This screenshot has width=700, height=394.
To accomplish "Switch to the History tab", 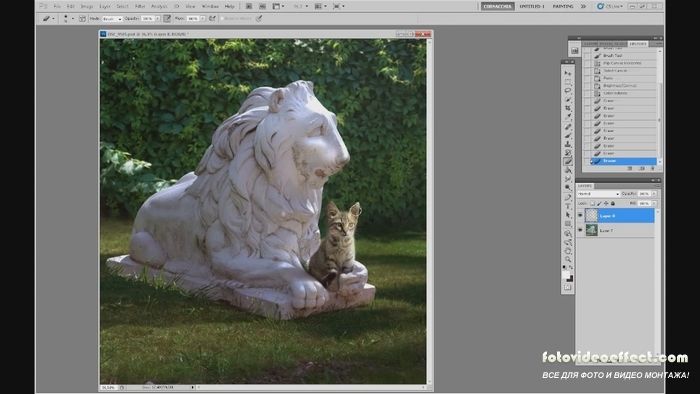I will [638, 44].
